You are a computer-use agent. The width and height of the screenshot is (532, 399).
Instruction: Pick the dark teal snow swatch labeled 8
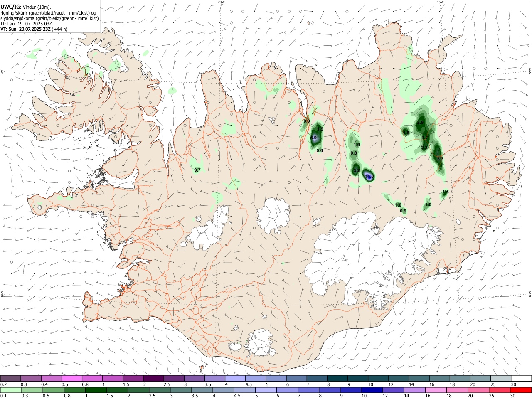[x=337, y=378]
